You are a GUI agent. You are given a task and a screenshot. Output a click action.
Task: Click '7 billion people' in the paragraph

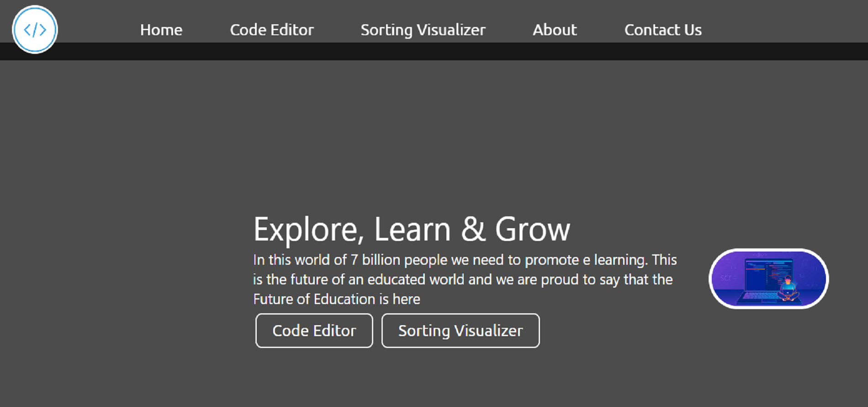click(x=399, y=260)
